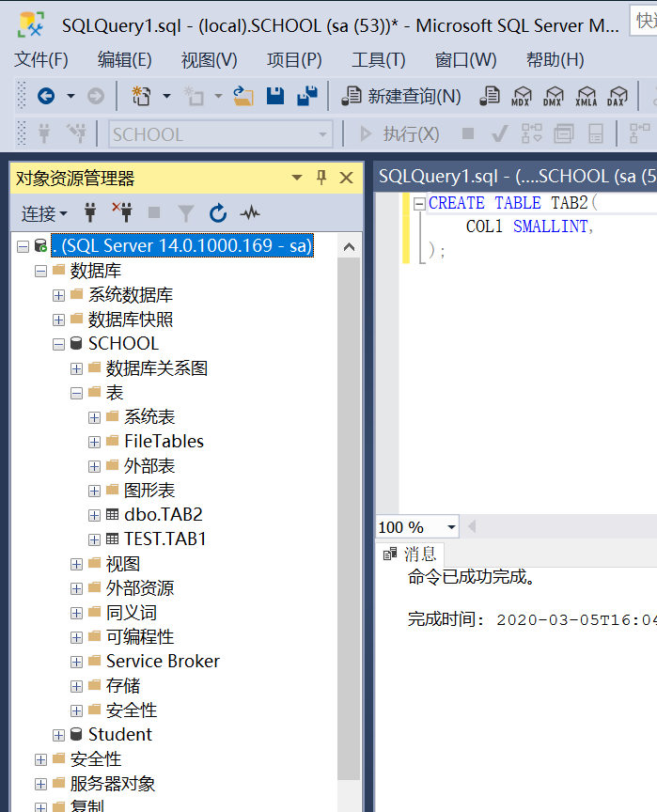Expand the Service Broker folder
This screenshot has height=812, width=657.
click(76, 662)
